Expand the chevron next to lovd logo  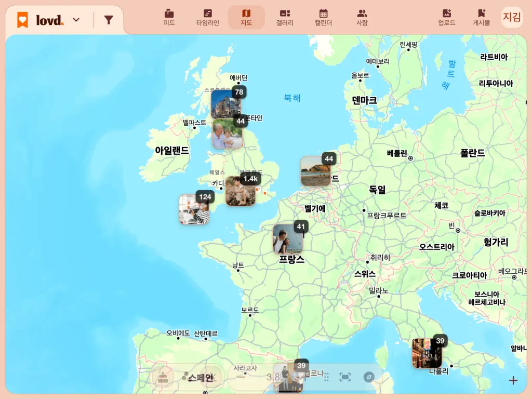pos(76,20)
